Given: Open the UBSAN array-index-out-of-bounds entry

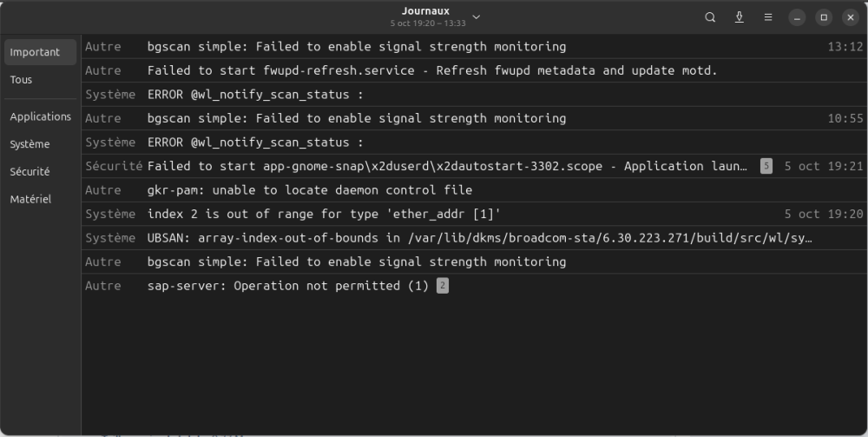Looking at the screenshot, I should click(x=480, y=238).
